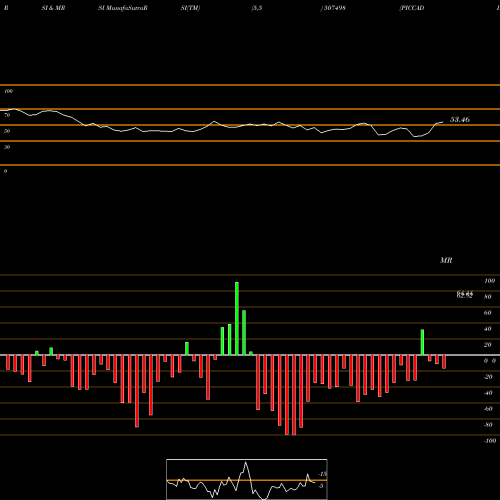Viewport: 500px width, 500px height.
Task: Click the 'SI MunafaSutraR' header text
Action: point(123,8)
